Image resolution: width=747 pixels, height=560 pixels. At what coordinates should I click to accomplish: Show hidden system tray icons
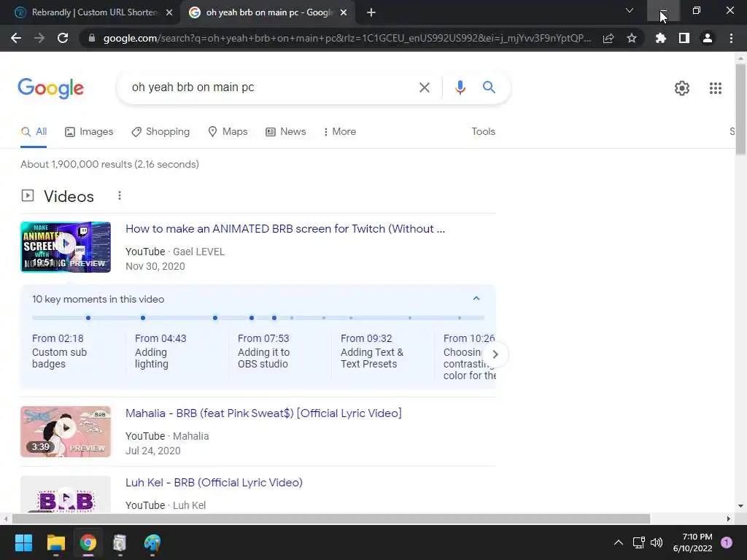pos(619,542)
